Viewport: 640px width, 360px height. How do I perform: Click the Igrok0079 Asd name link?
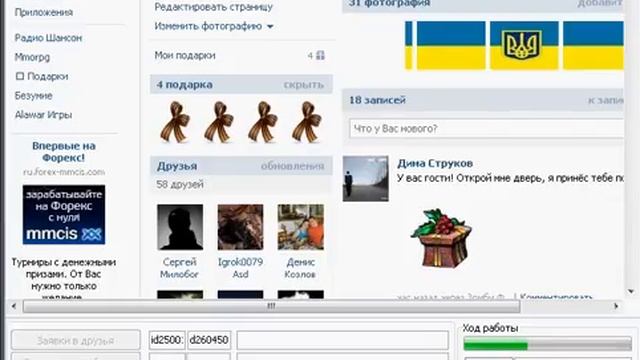(x=240, y=268)
